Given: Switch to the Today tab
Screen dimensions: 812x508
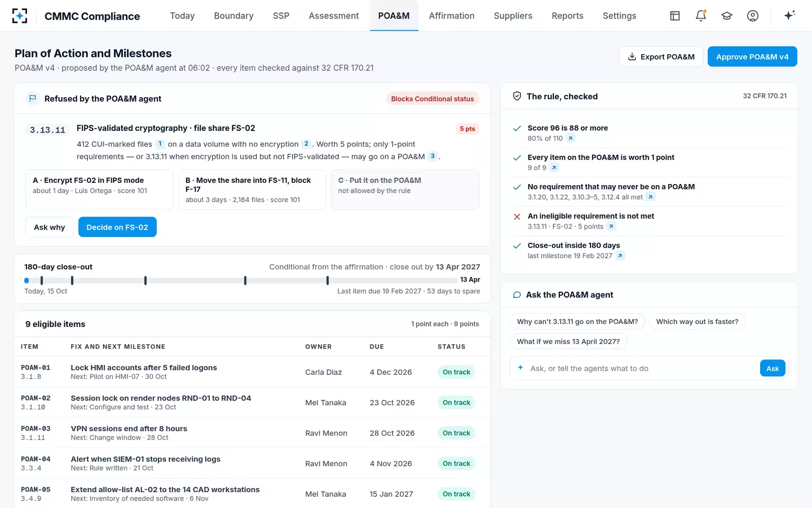Looking at the screenshot, I should pyautogui.click(x=182, y=16).
